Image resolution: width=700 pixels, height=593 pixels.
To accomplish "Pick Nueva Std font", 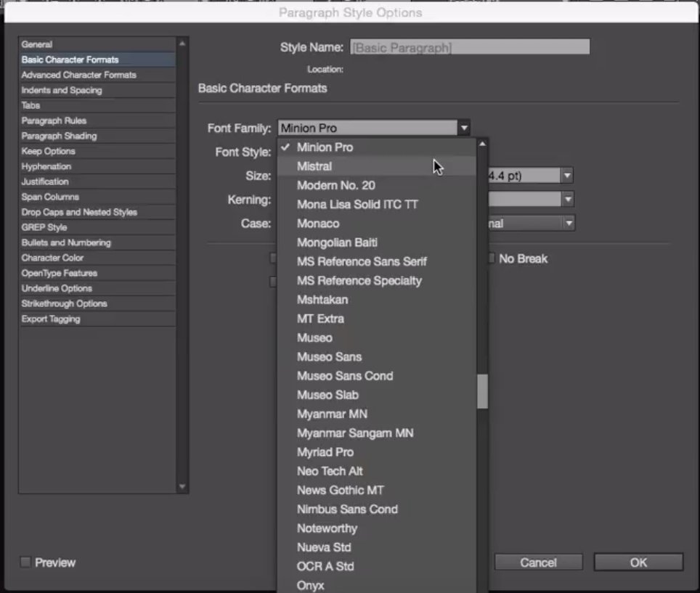I will click(377, 547).
